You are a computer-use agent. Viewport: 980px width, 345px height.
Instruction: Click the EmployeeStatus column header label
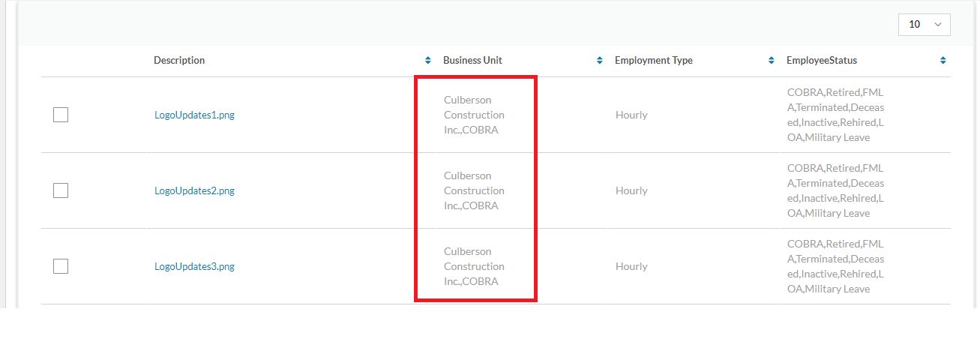[821, 61]
